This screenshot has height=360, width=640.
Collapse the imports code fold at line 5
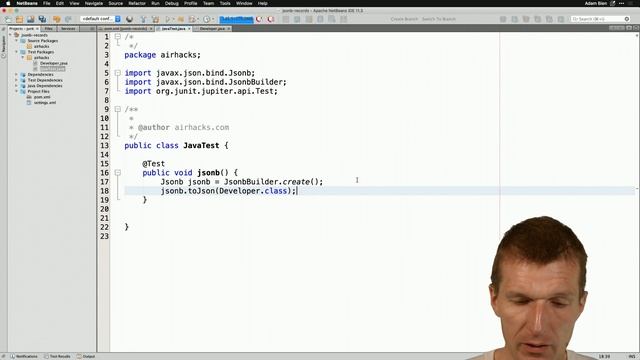click(118, 73)
